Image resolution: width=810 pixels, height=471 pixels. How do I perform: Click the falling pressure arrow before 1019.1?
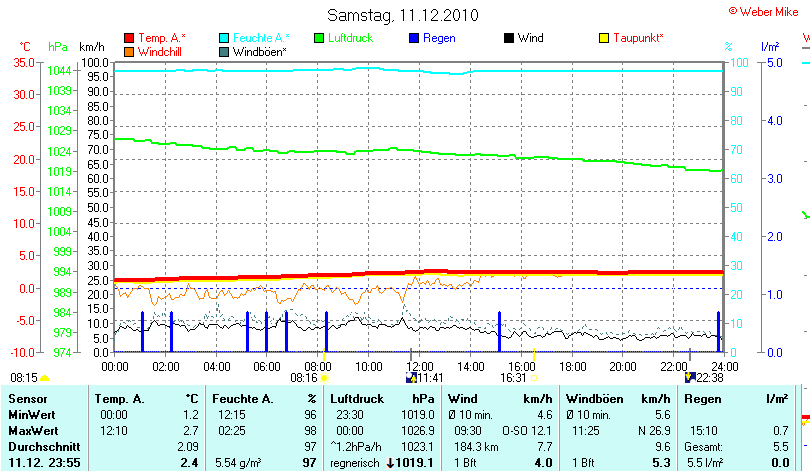pyautogui.click(x=391, y=463)
